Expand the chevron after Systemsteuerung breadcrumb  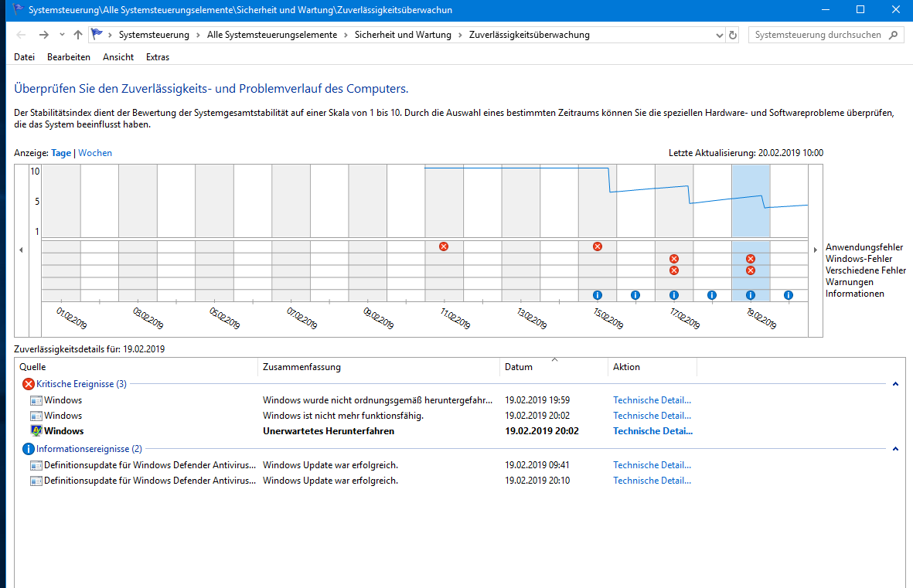(198, 35)
